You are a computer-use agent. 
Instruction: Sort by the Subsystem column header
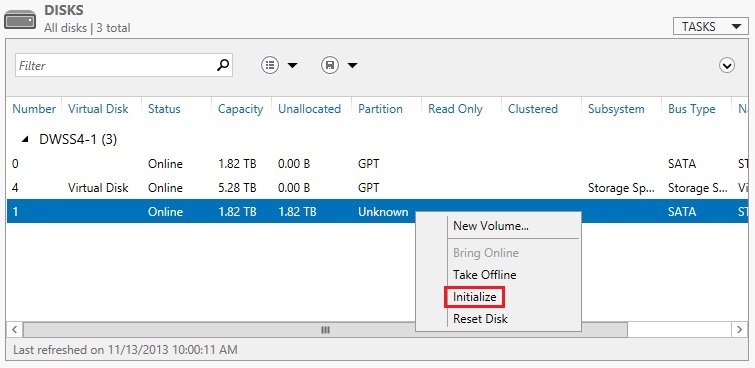(x=616, y=109)
